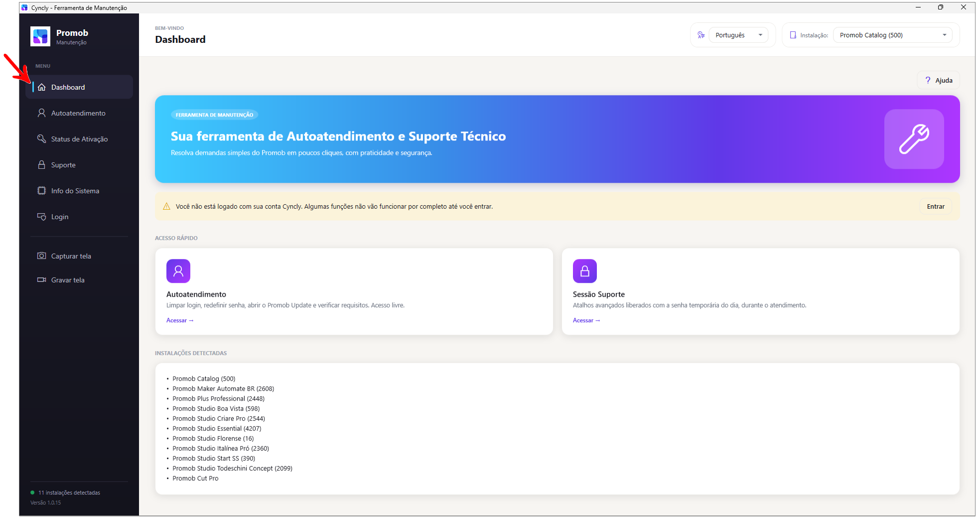The image size is (980, 521).
Task: Click Promob Studio Todeschini Concept (2099) entry
Action: pos(232,468)
